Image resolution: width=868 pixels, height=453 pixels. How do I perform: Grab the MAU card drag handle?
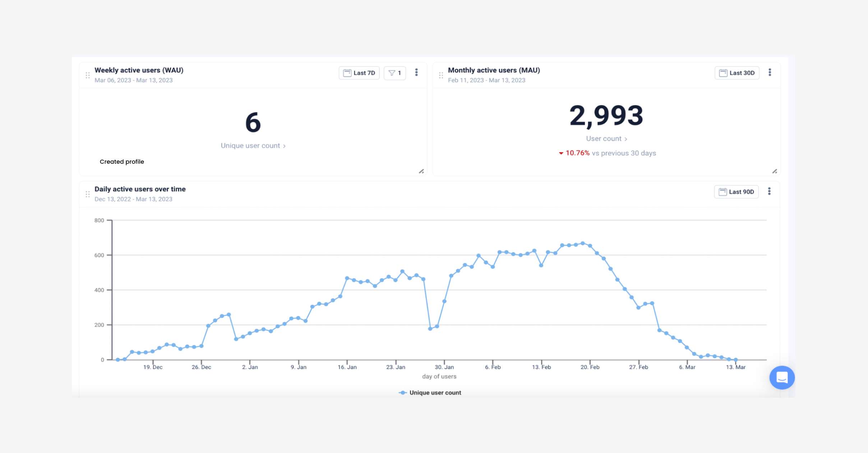coord(441,75)
